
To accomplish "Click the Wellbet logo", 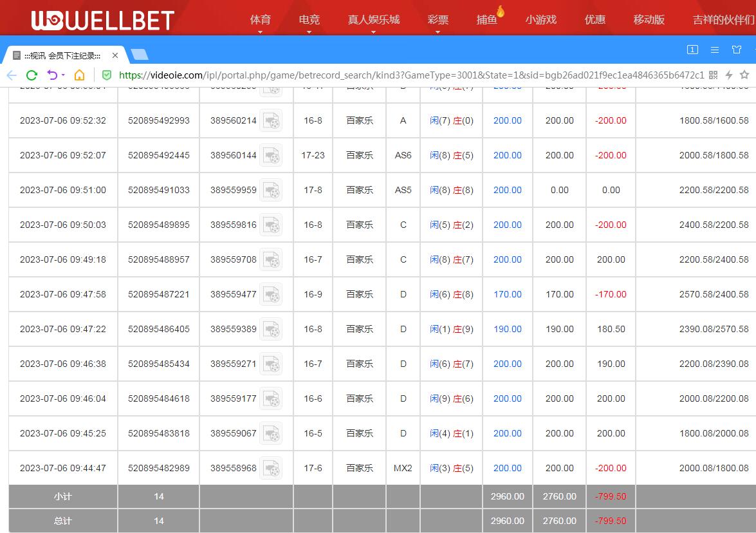I will pyautogui.click(x=103, y=20).
